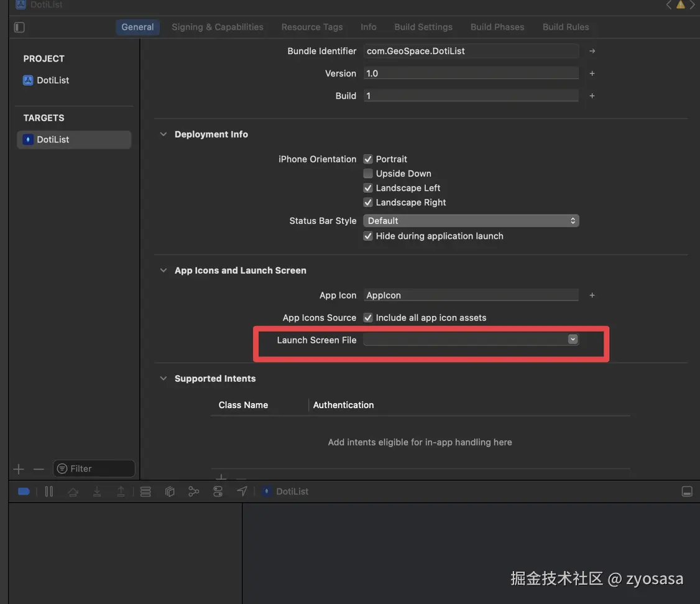Open Environment Overrides
The height and width of the screenshot is (604, 700).
click(218, 491)
